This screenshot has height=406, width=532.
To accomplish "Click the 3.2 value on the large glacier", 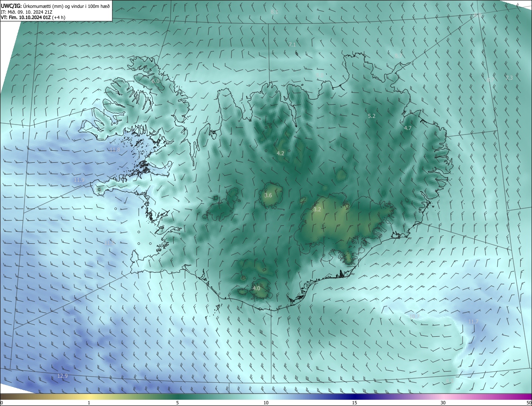I will [317, 210].
